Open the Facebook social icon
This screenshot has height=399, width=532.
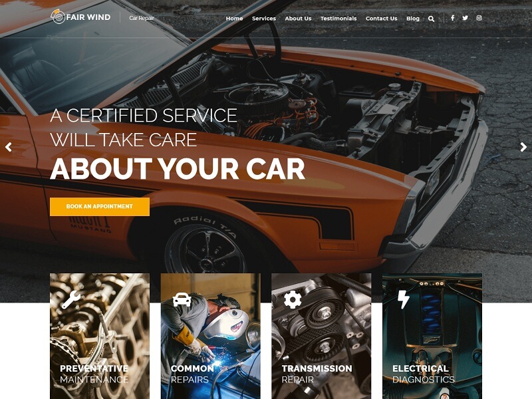pos(452,18)
